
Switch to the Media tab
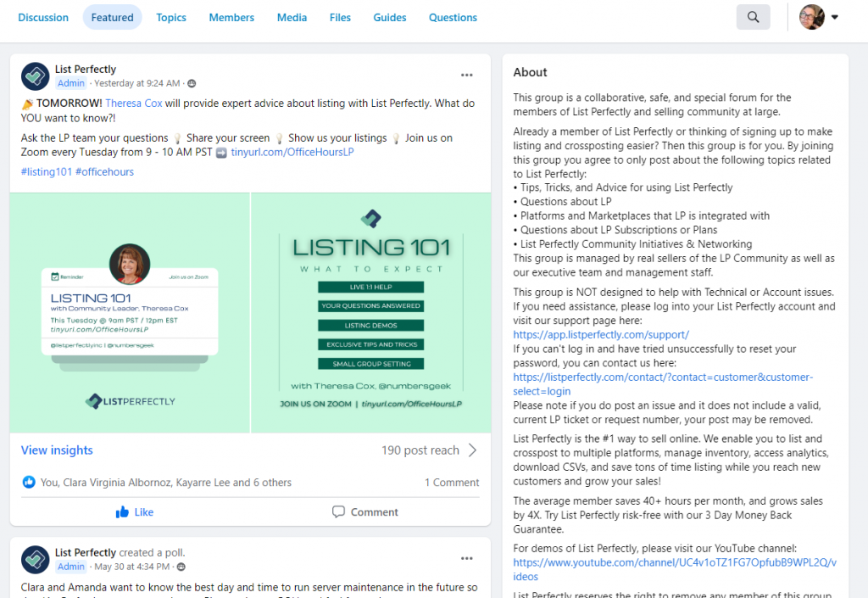(x=292, y=18)
